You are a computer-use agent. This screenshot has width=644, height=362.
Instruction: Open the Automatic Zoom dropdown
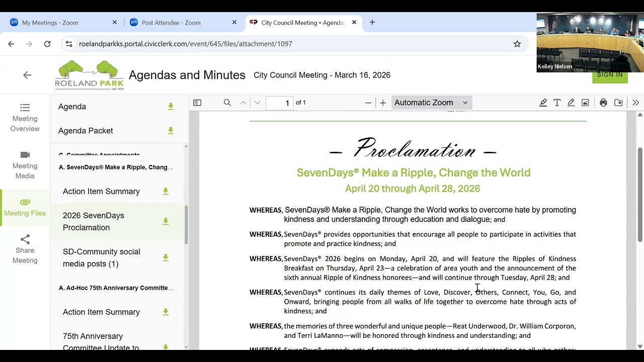pyautogui.click(x=431, y=103)
